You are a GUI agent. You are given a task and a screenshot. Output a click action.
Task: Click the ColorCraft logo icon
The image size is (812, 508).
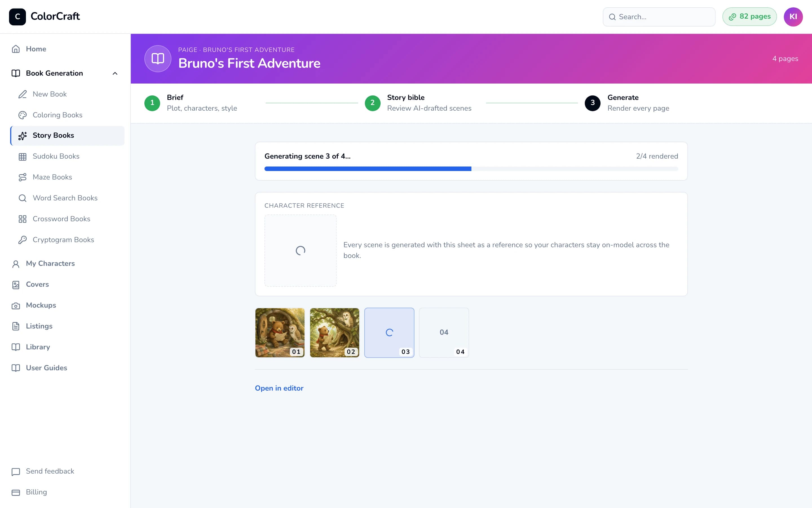[17, 16]
